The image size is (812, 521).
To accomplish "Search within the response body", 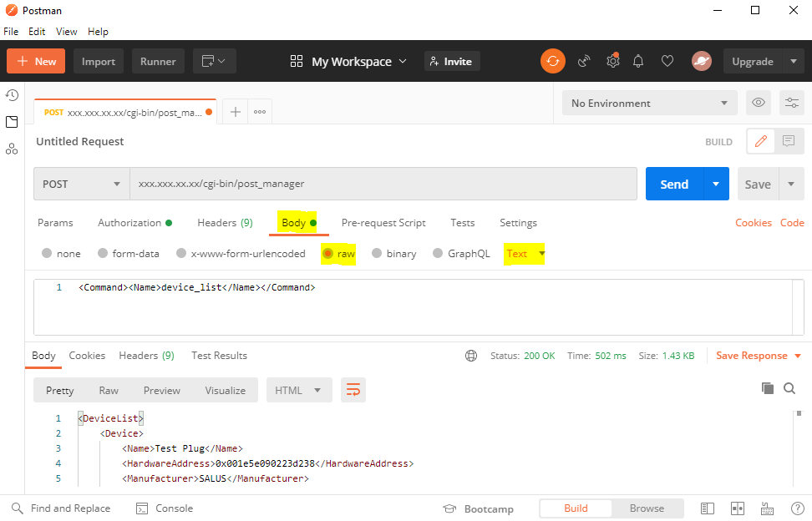I will (789, 388).
